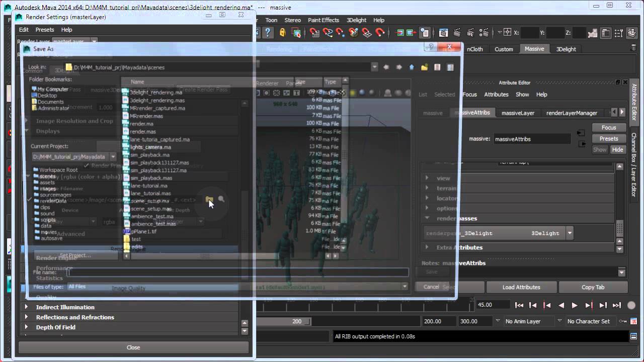Start IPR render icon
This screenshot has height=362, width=644.
click(469, 33)
